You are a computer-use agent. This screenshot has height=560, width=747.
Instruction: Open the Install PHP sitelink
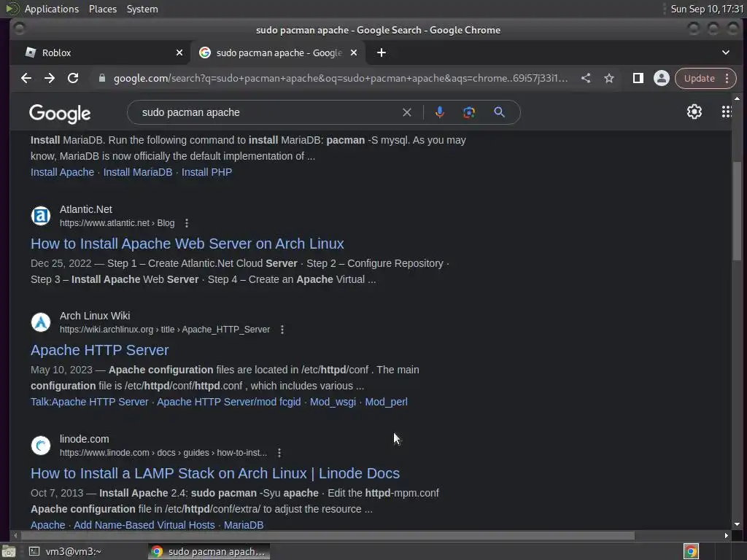pos(206,172)
